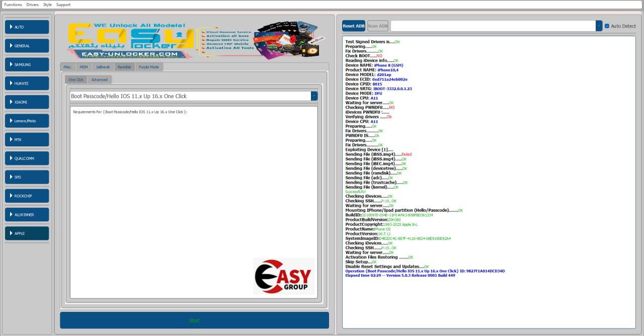Click the 'Check BOOT.....NO' log line
The width and height of the screenshot is (644, 336).
click(x=364, y=56)
